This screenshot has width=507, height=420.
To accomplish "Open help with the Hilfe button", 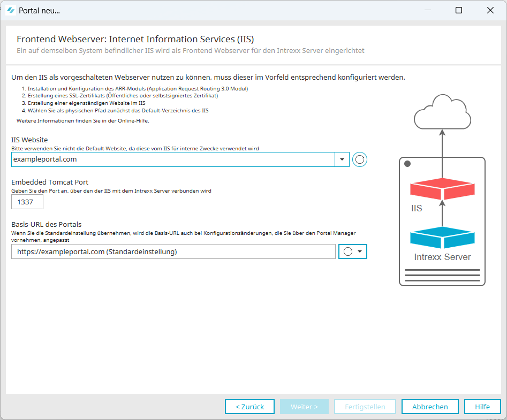I will pos(482,407).
